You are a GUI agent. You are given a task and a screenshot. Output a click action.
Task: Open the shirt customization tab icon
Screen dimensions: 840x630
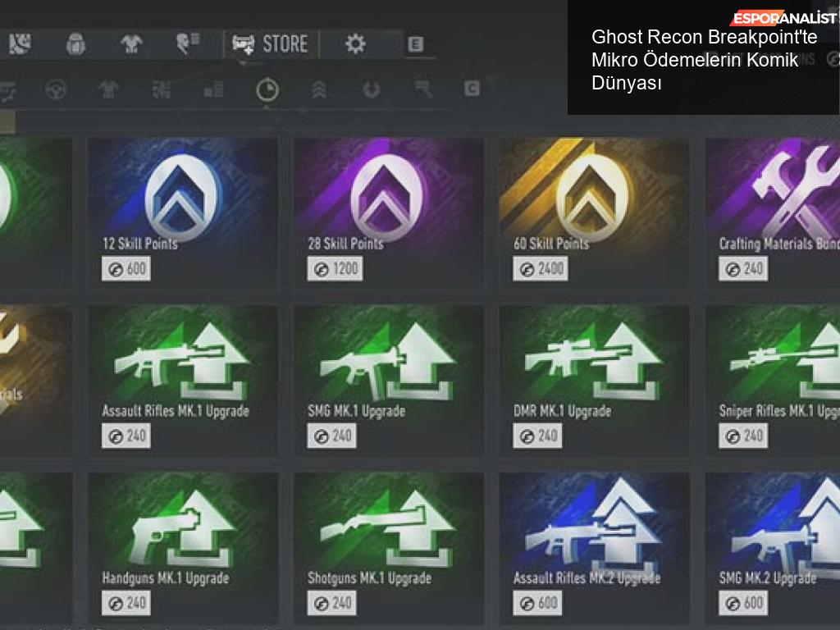tap(130, 44)
